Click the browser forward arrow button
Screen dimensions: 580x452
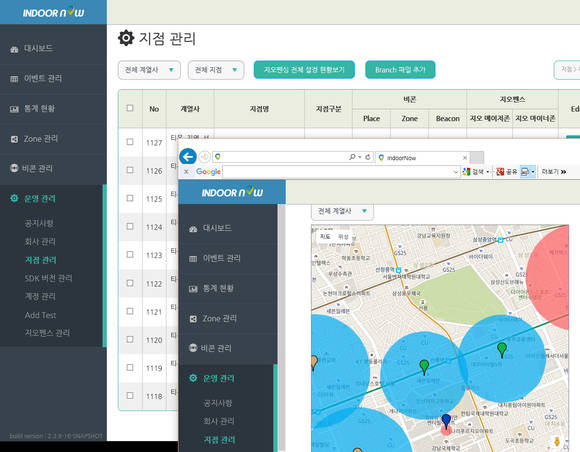205,157
